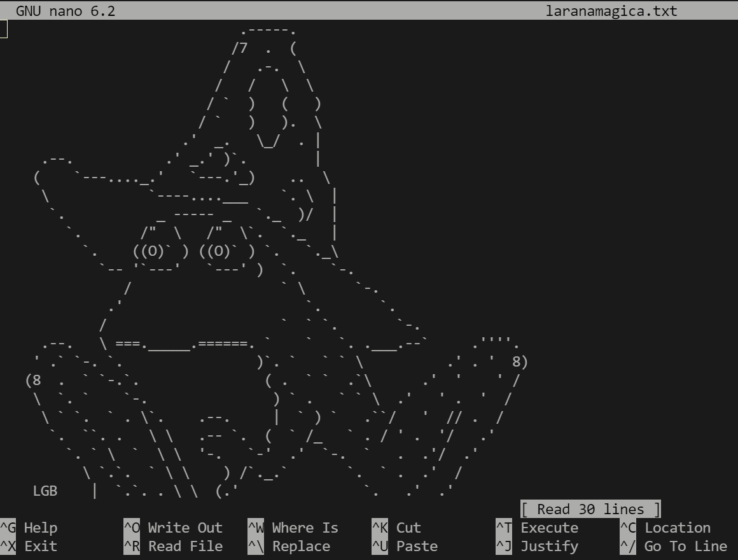Click the "8)" characters on right foot
The height and width of the screenshot is (560, 738).
(520, 362)
